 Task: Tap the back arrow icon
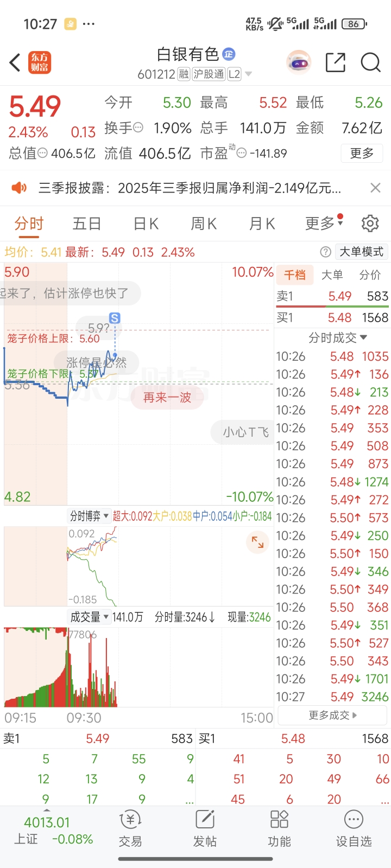pyautogui.click(x=15, y=62)
